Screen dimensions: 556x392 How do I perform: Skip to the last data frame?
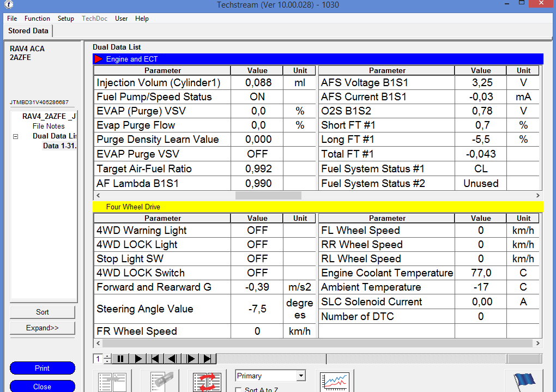[208, 359]
